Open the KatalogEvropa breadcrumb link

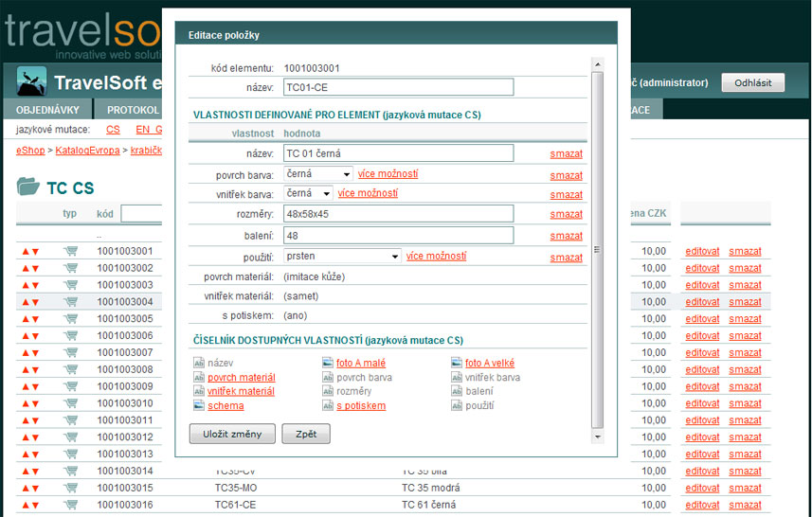click(x=87, y=151)
